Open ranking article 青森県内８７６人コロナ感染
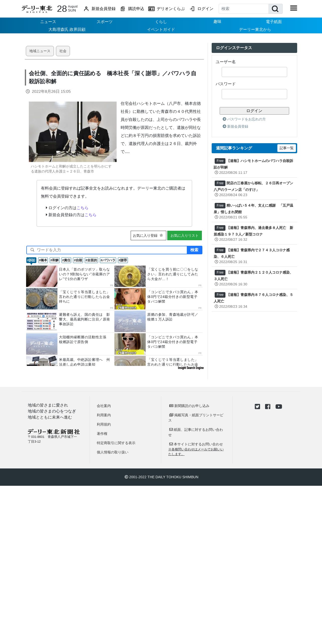 [x=253, y=298]
